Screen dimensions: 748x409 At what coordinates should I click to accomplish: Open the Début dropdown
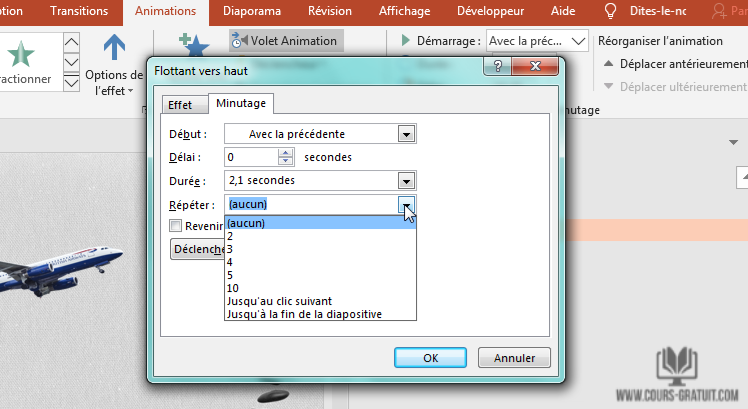point(406,134)
